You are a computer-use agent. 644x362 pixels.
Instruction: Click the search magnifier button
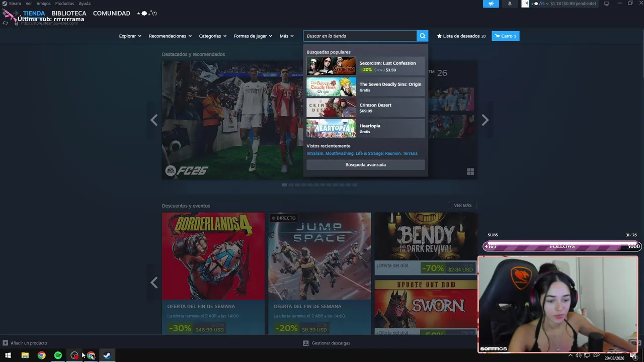[423, 36]
